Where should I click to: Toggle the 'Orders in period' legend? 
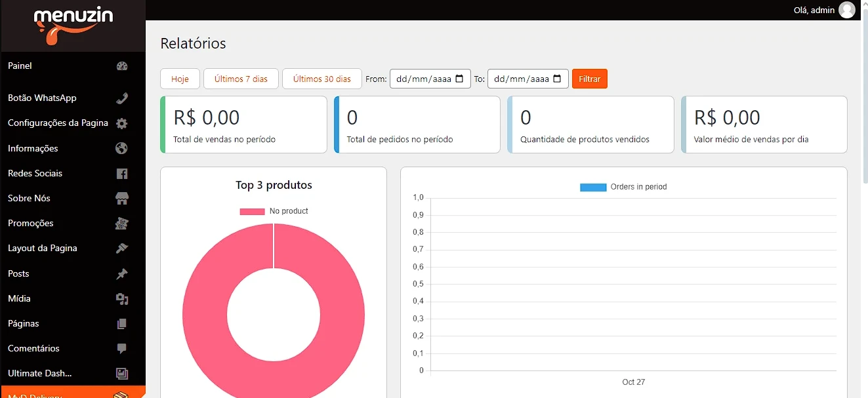click(623, 187)
